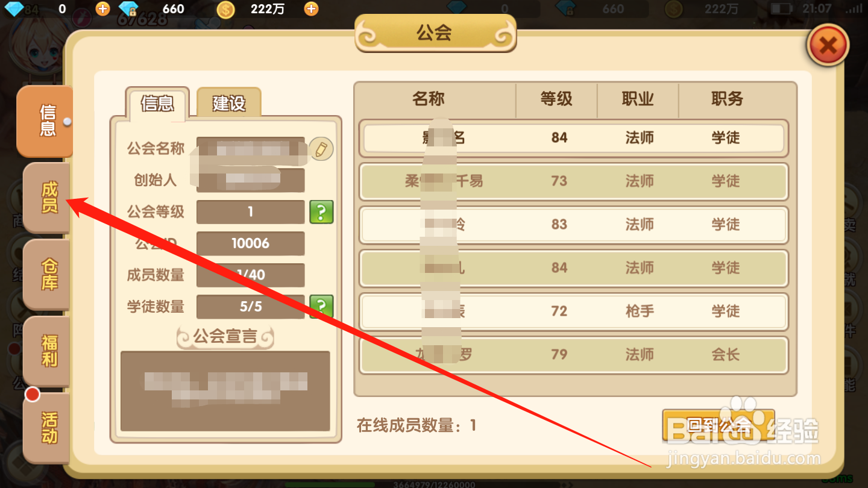Click the pencil edit icon beside 公会名称
The width and height of the screenshot is (868, 488).
point(321,149)
